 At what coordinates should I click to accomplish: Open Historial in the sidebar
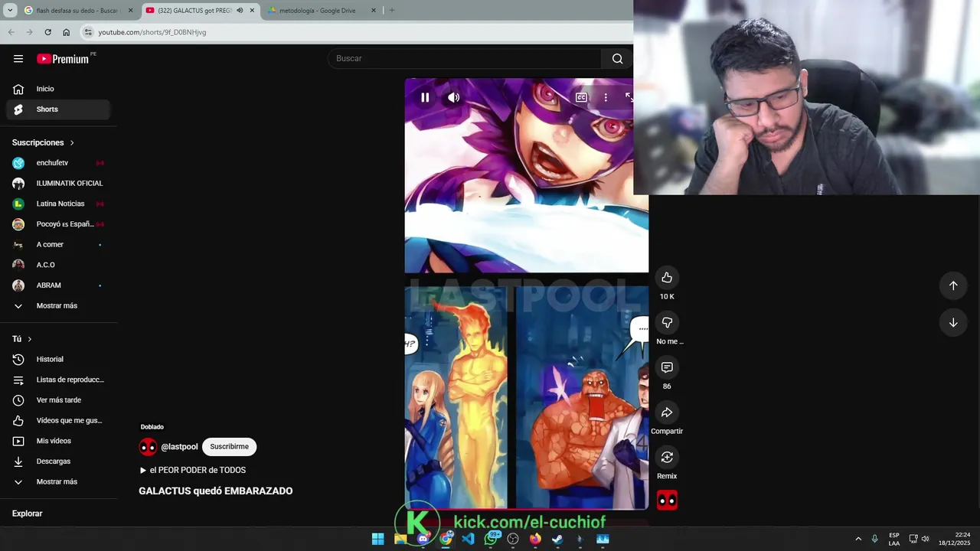58,359
